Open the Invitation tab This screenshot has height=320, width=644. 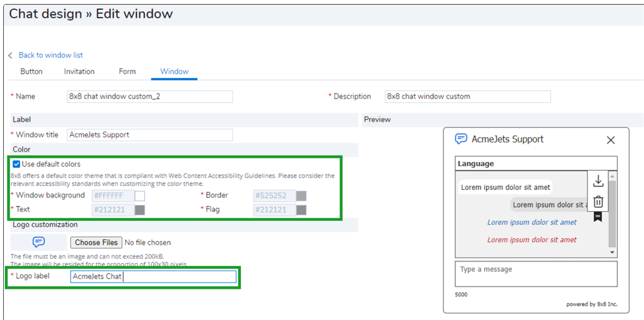coord(79,71)
